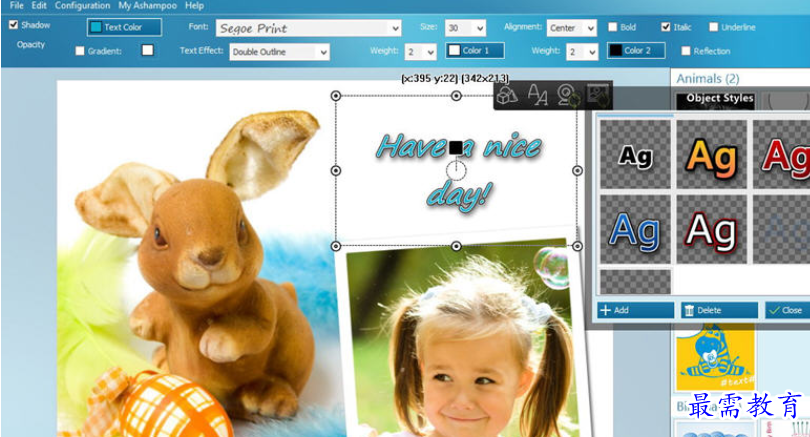Image resolution: width=810 pixels, height=437 pixels.
Task: Enable the Reflection checkbox
Action: coord(686,51)
